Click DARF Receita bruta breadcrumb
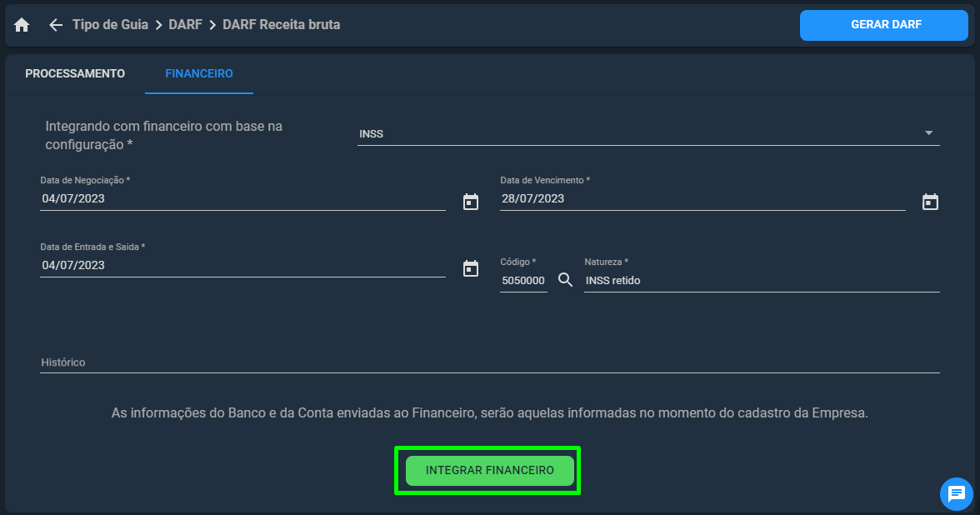This screenshot has height=515, width=980. point(282,25)
